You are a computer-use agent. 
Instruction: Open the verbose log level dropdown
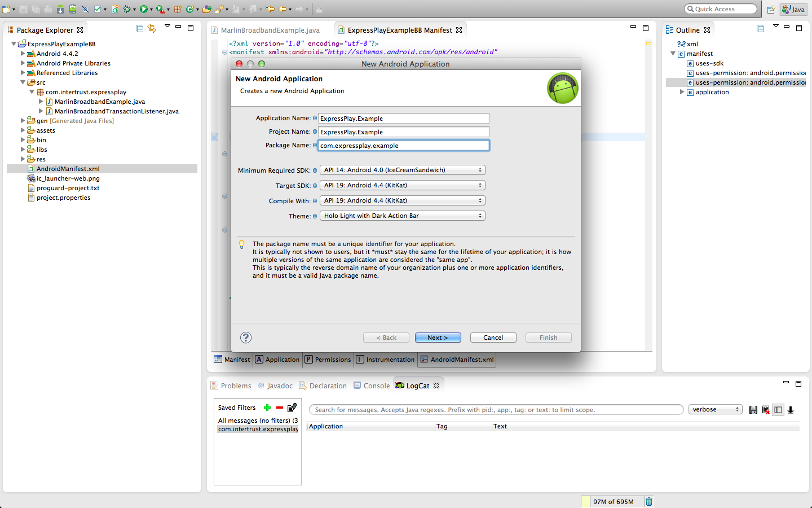click(x=715, y=410)
